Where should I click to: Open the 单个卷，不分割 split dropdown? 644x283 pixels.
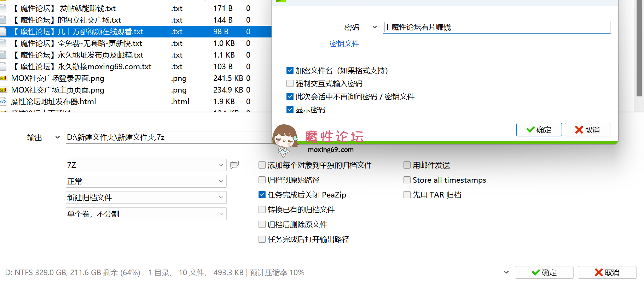(146, 214)
